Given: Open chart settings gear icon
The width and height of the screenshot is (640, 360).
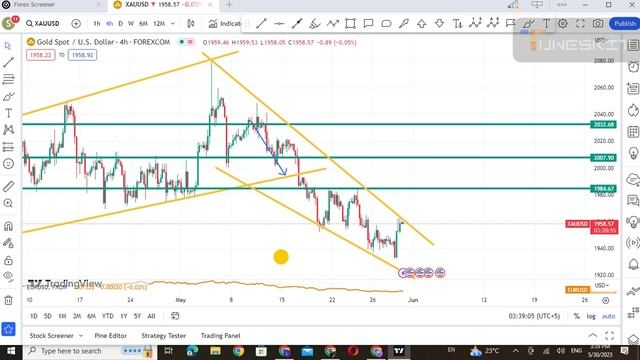Looking at the screenshot, I should (562, 24).
